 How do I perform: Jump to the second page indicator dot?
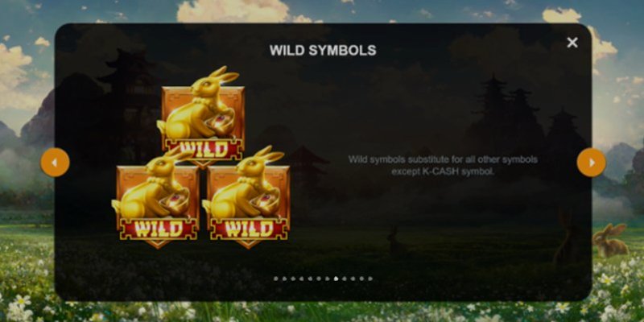pos(284,279)
